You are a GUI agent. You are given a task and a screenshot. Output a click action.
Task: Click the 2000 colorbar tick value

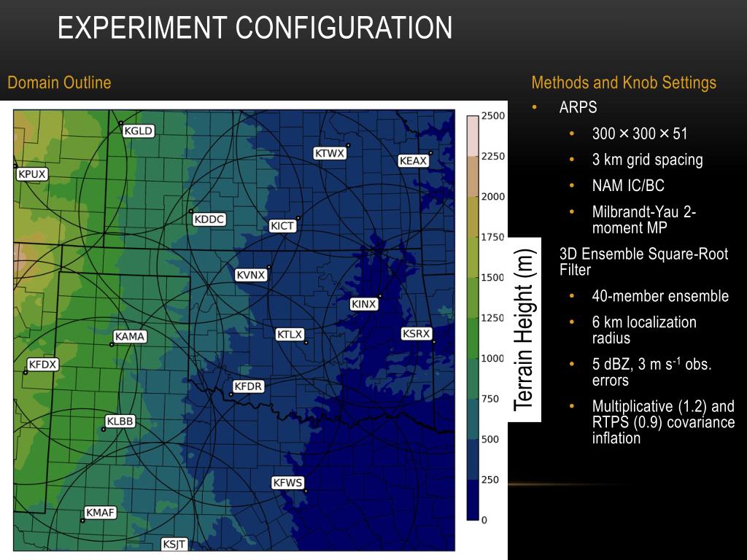coord(492,197)
